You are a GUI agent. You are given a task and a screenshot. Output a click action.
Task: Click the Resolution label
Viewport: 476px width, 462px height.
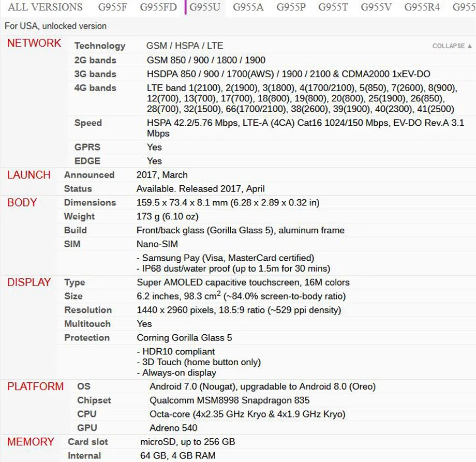tap(88, 310)
